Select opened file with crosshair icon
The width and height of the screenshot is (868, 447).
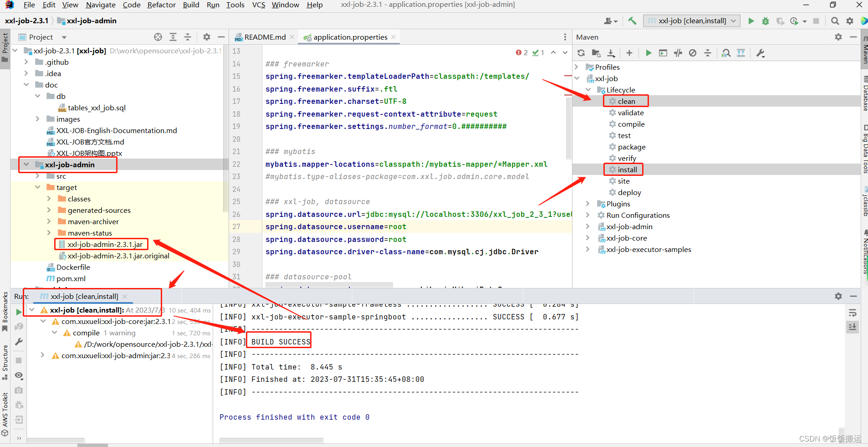pyautogui.click(x=158, y=37)
